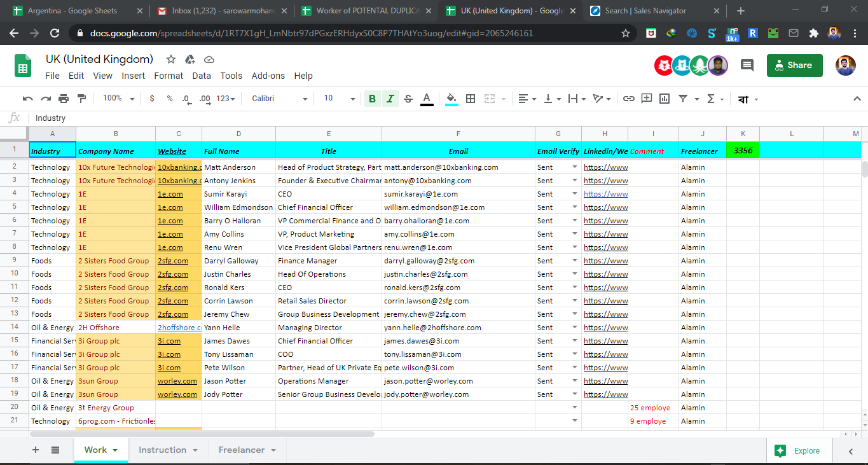Open the Sent dropdown for Matt Anderson
Image resolution: width=868 pixels, height=465 pixels.
[x=574, y=167]
